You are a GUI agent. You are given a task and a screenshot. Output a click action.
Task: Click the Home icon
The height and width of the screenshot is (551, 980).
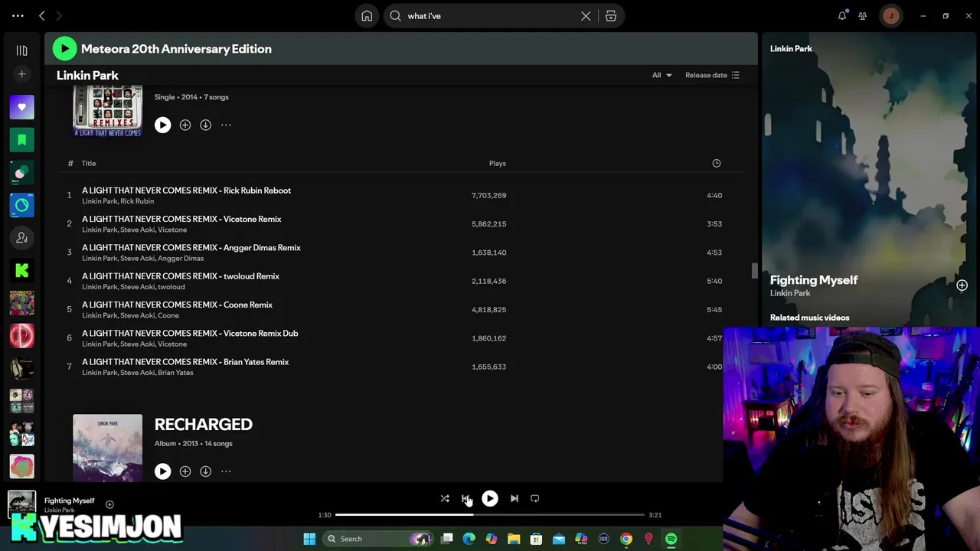tap(367, 16)
